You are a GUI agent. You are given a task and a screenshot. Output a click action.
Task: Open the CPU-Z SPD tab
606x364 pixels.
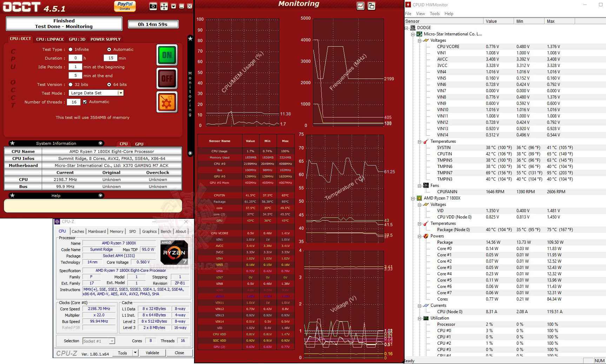coord(132,231)
